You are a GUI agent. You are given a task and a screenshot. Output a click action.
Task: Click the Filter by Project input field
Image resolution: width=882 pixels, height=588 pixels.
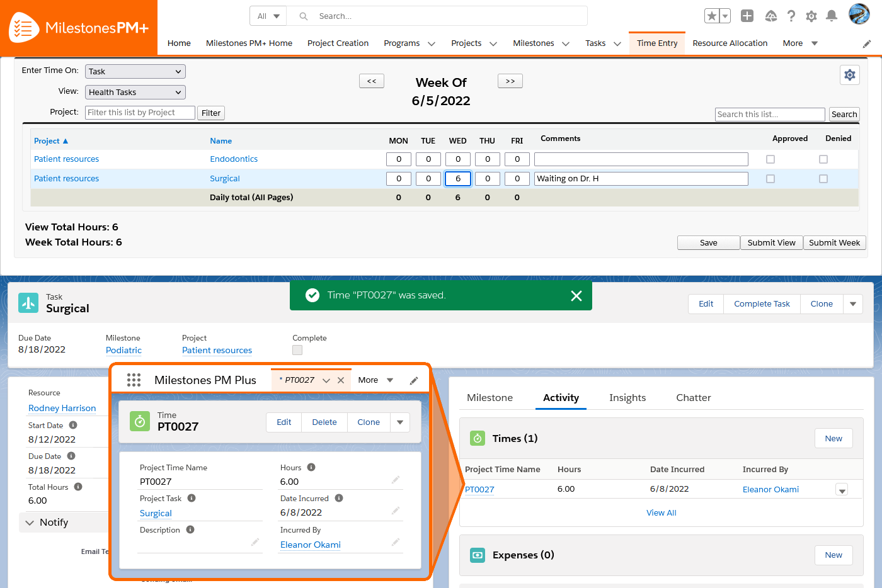point(140,113)
